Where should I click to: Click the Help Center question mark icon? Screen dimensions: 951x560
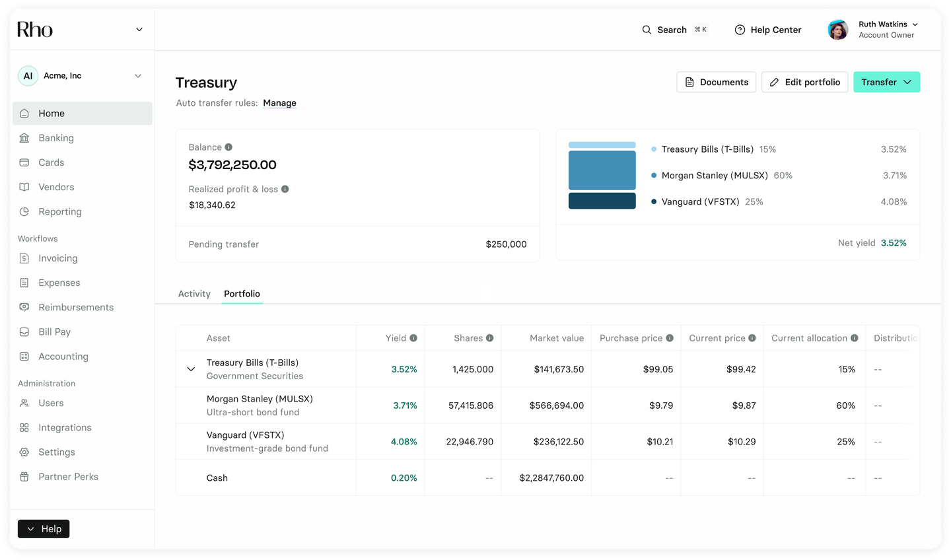pos(740,30)
